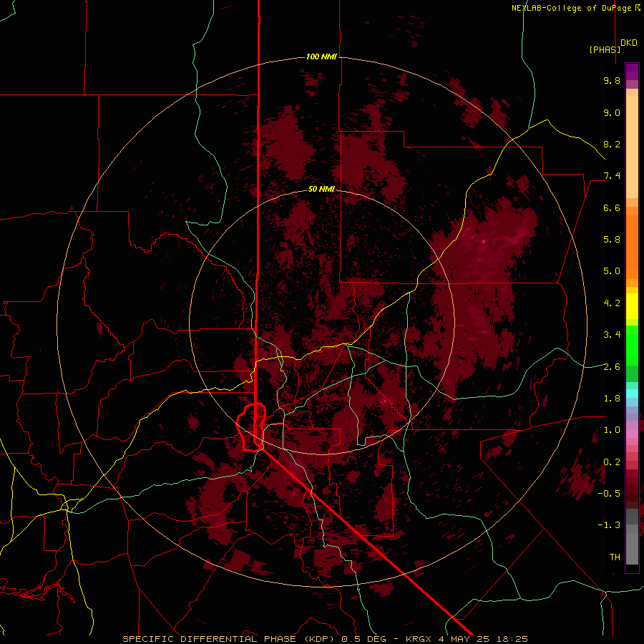
Task: Click the 100 NMI range ring label
Action: click(x=321, y=57)
